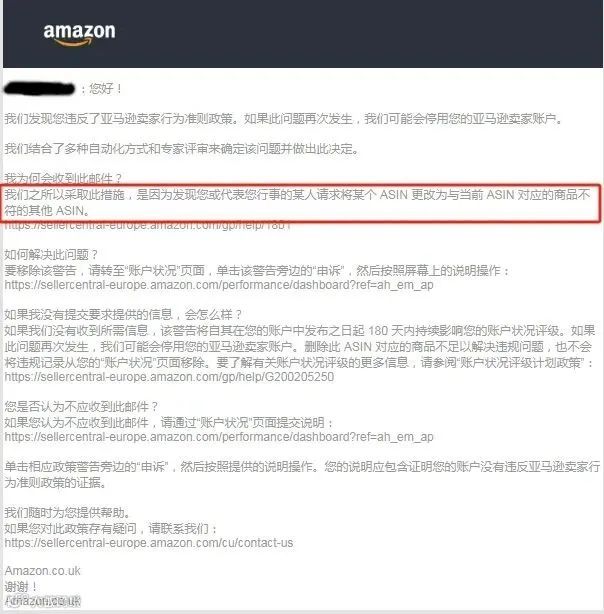Click the heading 如何解决此问题？
This screenshot has width=604, height=614.
[x=51, y=255]
